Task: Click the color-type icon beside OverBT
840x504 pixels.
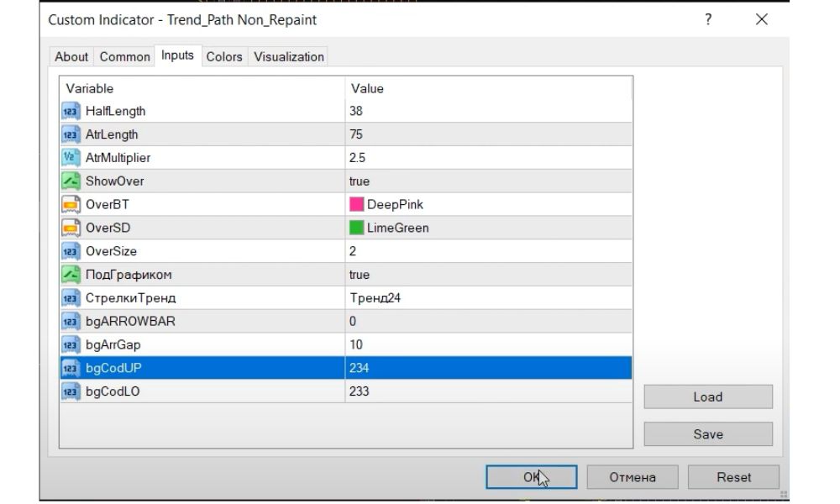Action: point(71,204)
